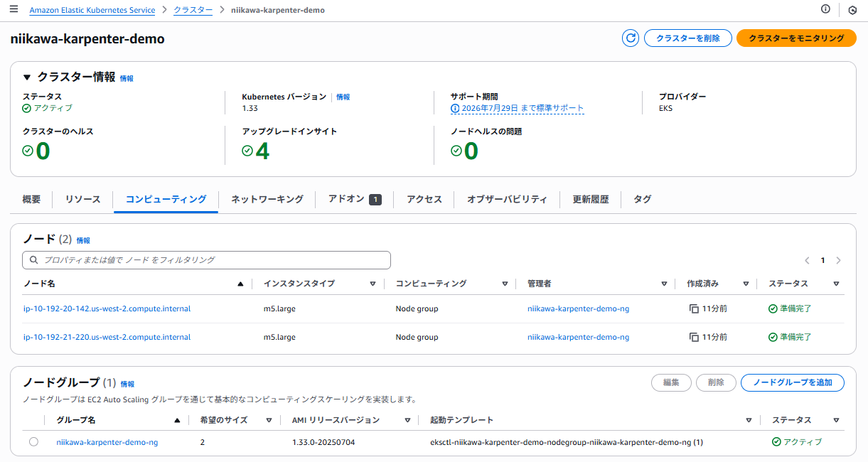Open 管理者 link for node ip-10-192-20-142
Viewport: 868px width, 462px height.
coord(578,309)
